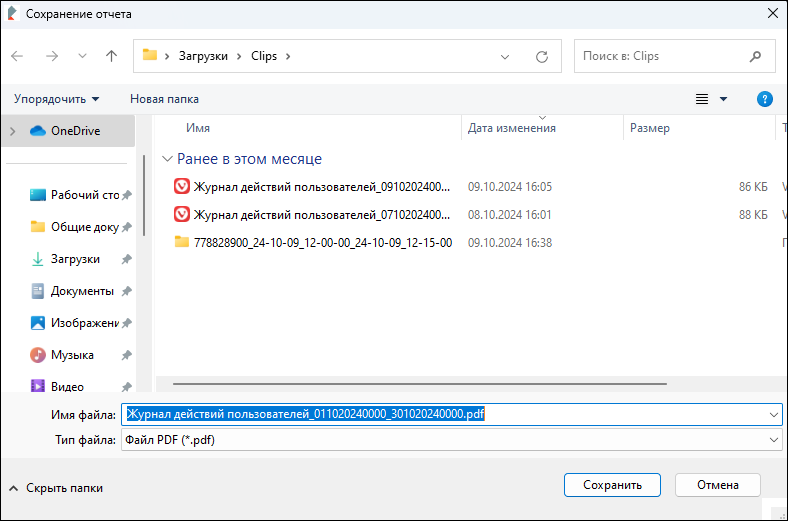Click the search magnifier icon
The image size is (788, 521).
tap(755, 56)
